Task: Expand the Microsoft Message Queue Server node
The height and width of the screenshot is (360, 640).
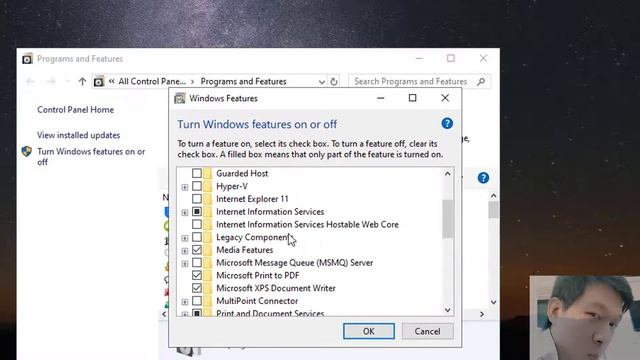Action: click(184, 264)
